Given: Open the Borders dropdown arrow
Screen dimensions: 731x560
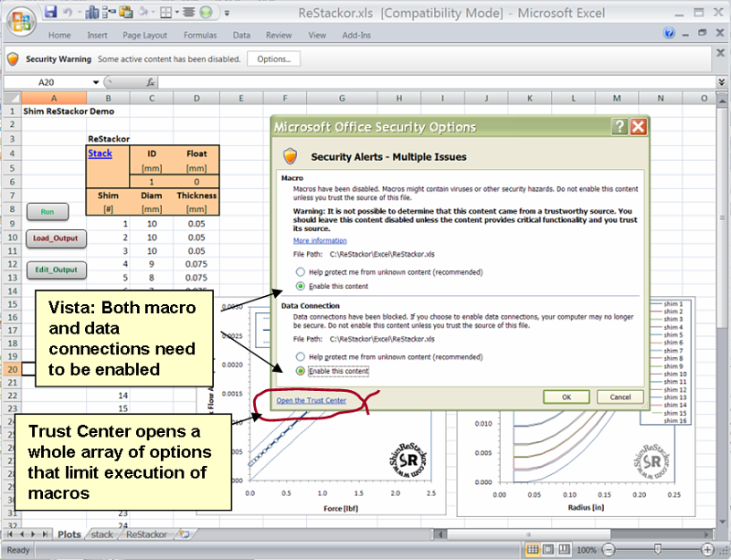Looking at the screenshot, I should (176, 13).
